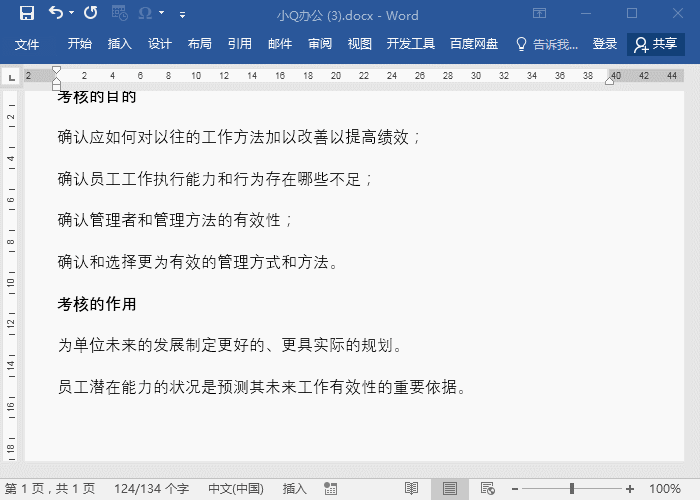The height and width of the screenshot is (500, 700).
Task: Click the Save icon in title bar
Action: tap(27, 13)
